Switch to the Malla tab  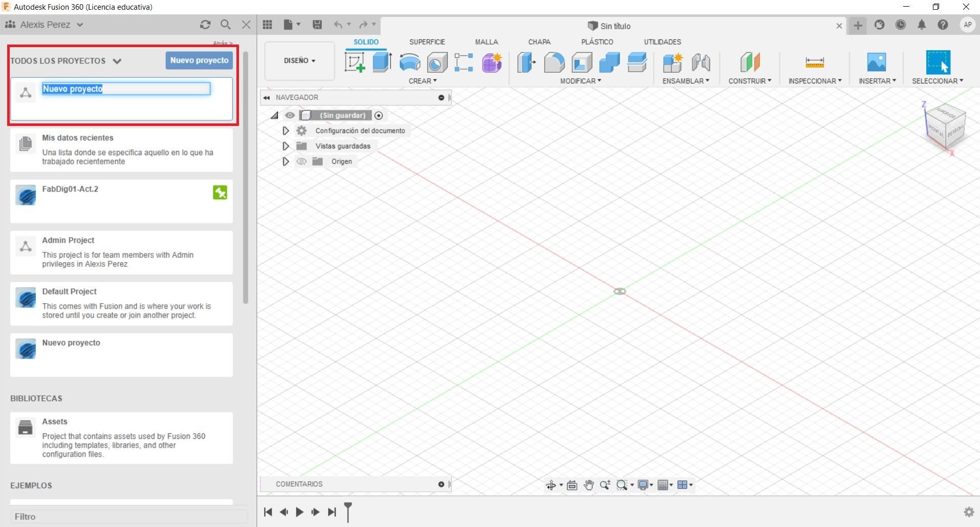point(486,42)
